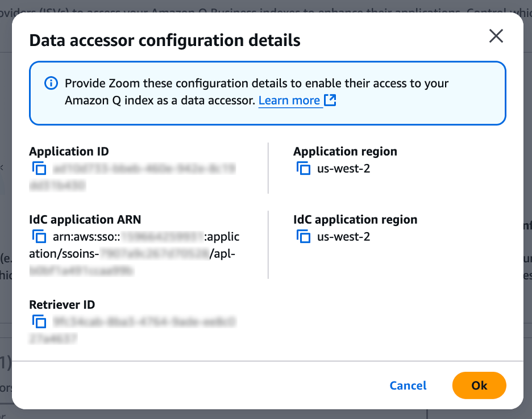The height and width of the screenshot is (419, 532).
Task: Open the Learn more link
Action: pyautogui.click(x=289, y=100)
